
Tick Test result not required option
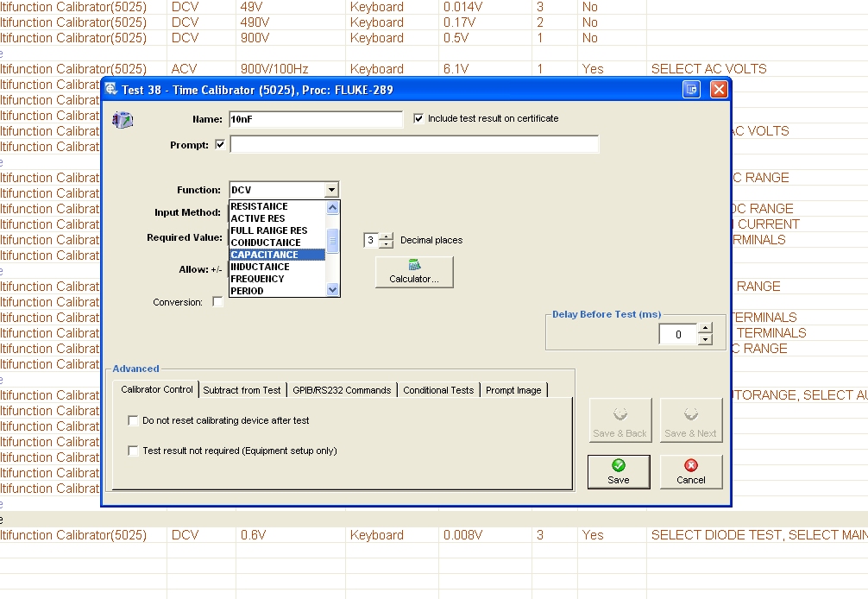tap(133, 451)
